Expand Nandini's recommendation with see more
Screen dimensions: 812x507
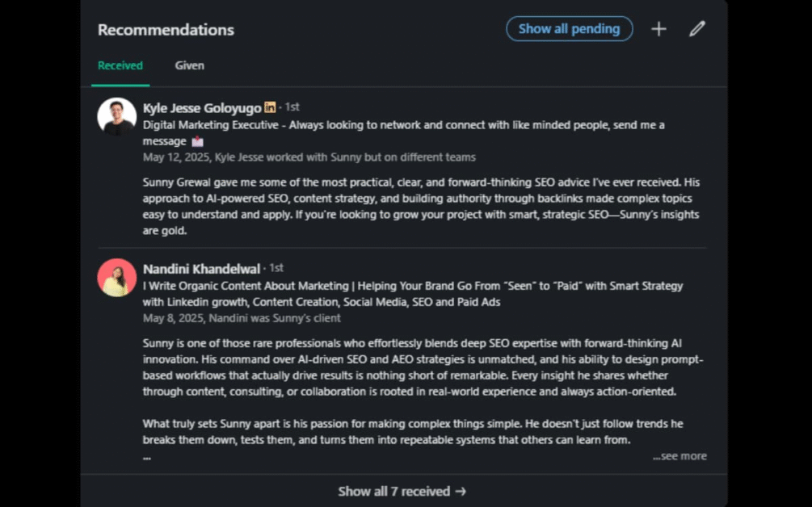679,456
